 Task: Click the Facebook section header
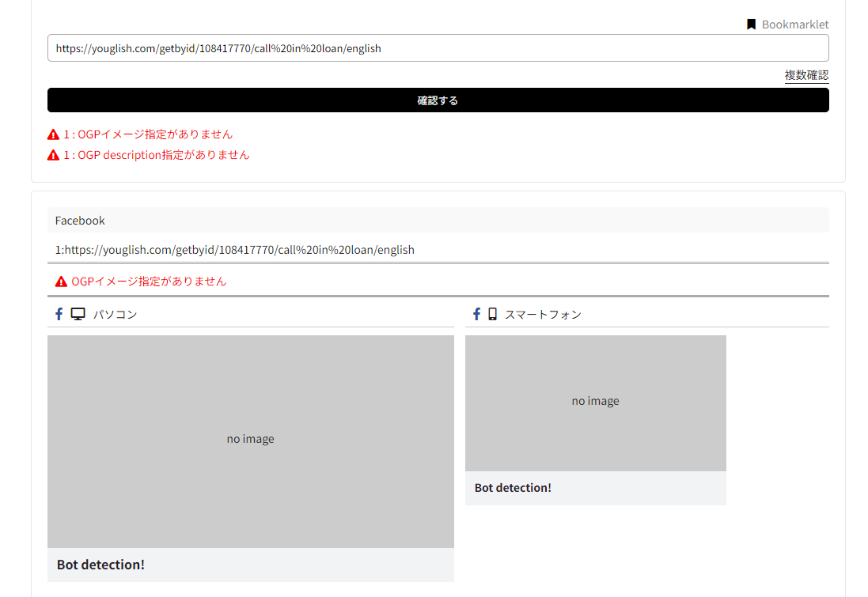click(x=438, y=221)
